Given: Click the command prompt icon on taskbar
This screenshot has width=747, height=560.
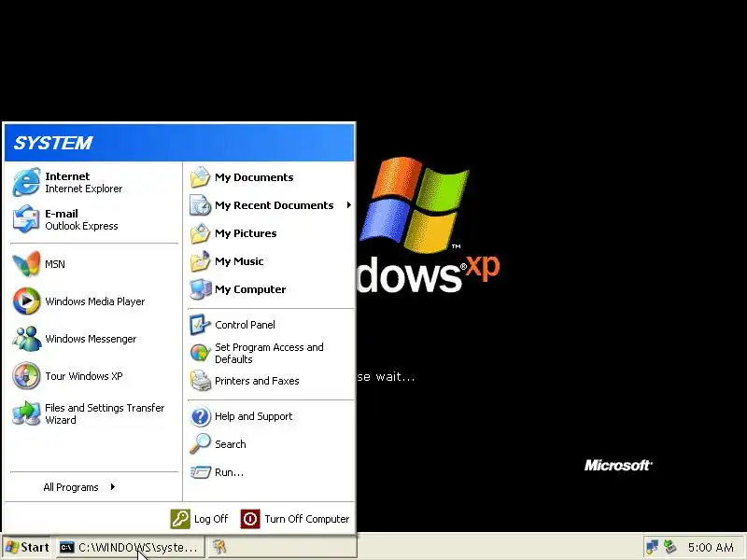Looking at the screenshot, I should pyautogui.click(x=67, y=547).
